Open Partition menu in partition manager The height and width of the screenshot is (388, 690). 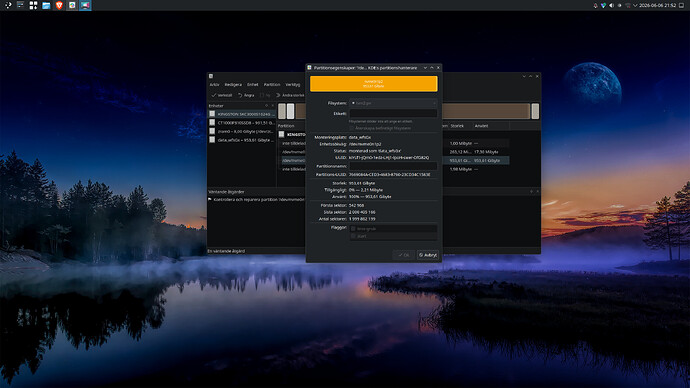tap(272, 84)
